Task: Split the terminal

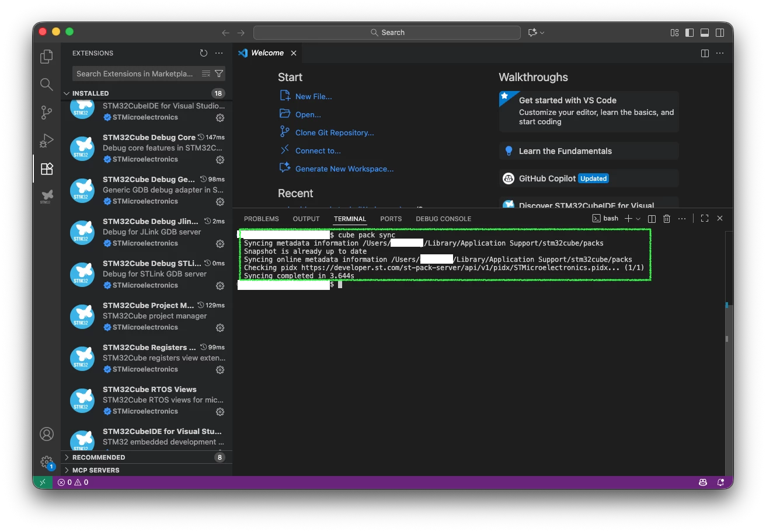Action: (652, 219)
